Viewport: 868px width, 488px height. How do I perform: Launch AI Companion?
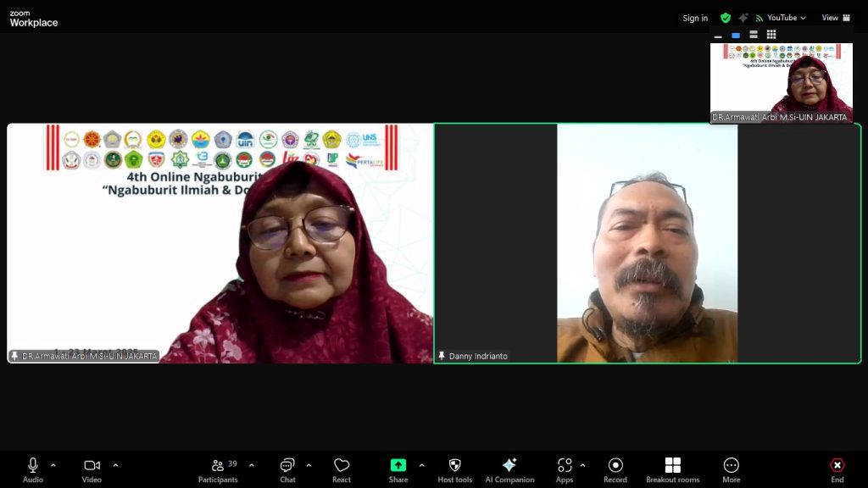(509, 470)
